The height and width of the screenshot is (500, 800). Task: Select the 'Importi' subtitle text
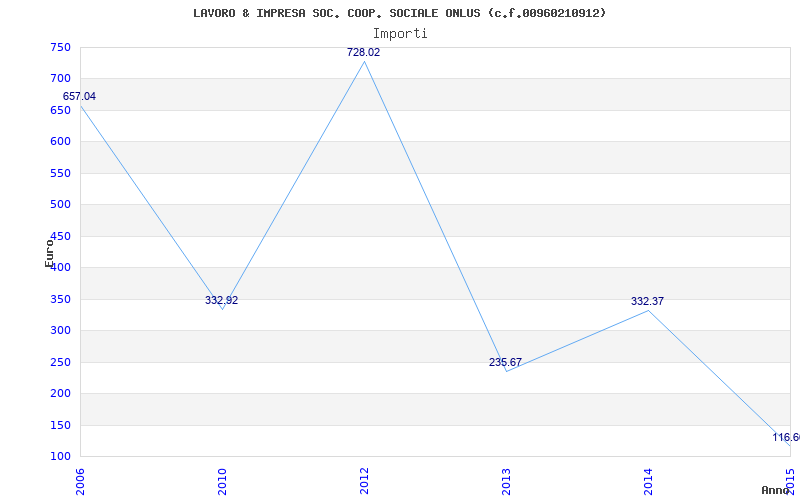(399, 34)
